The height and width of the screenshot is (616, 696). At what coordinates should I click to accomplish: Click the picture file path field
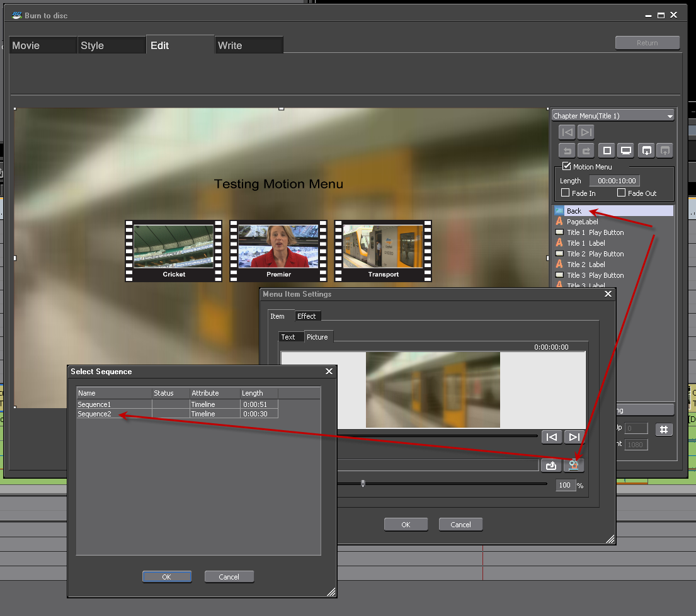click(438, 465)
